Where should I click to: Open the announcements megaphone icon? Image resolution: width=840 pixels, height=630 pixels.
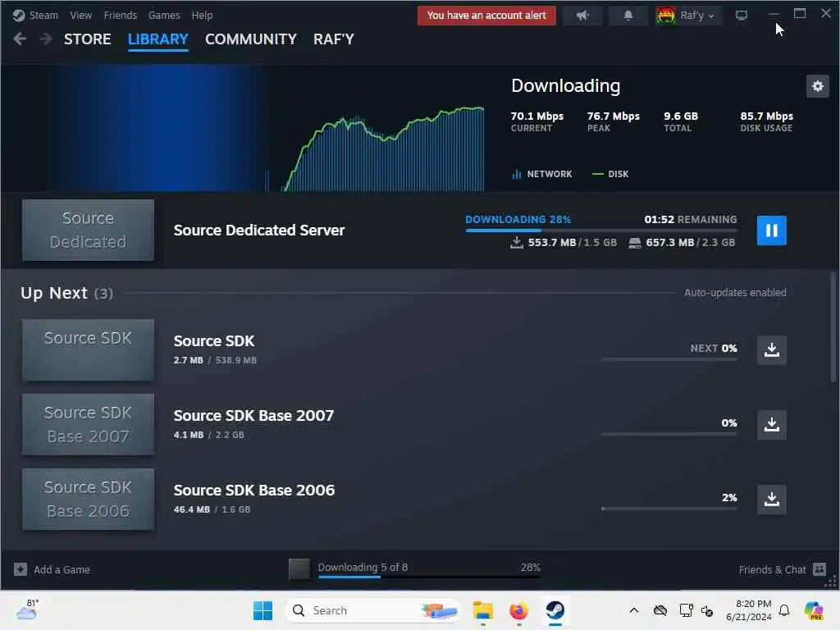(x=582, y=15)
